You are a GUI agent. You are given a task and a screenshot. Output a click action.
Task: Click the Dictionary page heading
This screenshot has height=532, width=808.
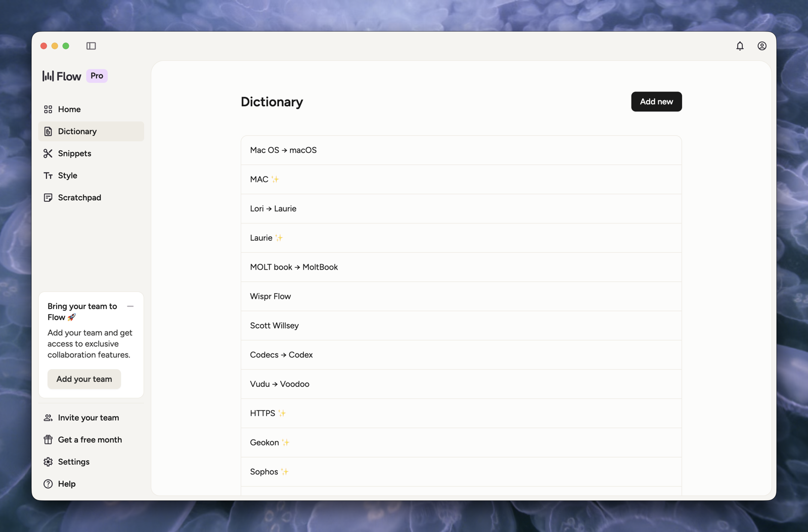pyautogui.click(x=272, y=102)
